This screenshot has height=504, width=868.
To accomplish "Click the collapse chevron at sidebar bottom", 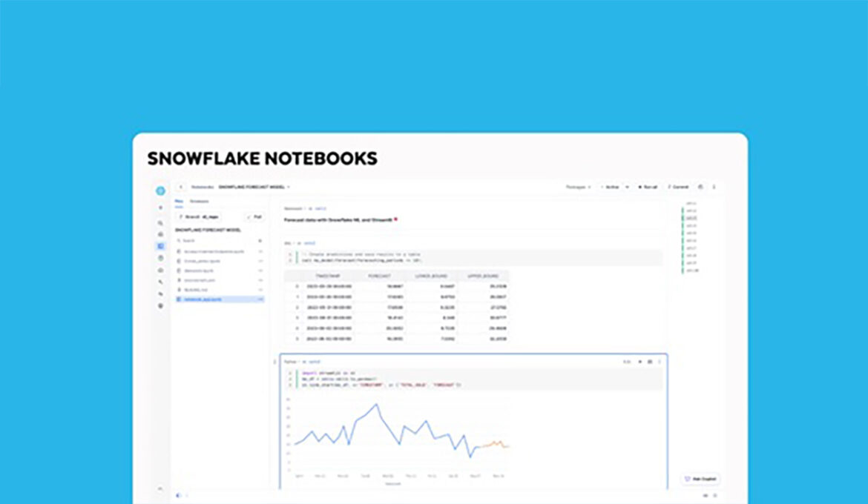I will point(160,489).
